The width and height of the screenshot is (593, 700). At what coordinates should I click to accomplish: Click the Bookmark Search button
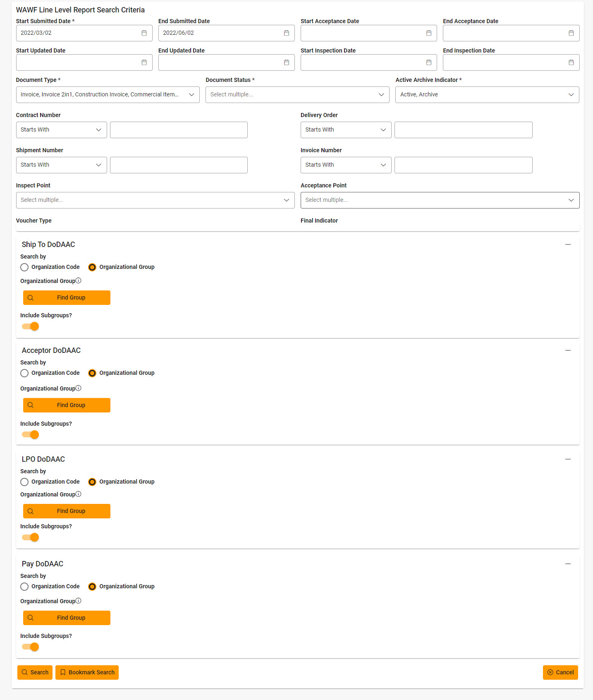[x=87, y=672]
